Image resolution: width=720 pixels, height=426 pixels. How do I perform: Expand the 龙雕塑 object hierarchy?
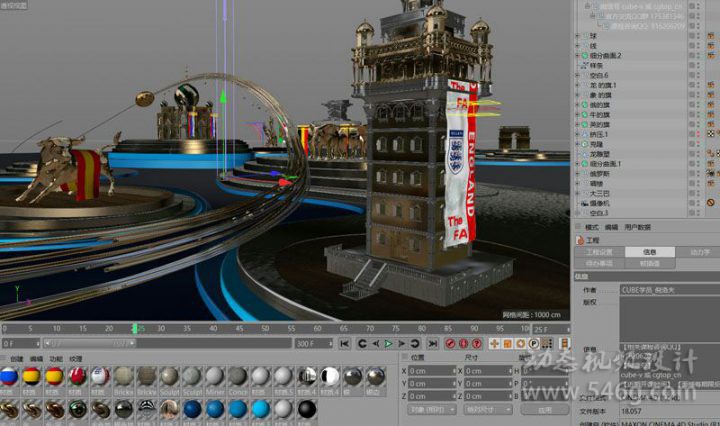pyautogui.click(x=577, y=153)
